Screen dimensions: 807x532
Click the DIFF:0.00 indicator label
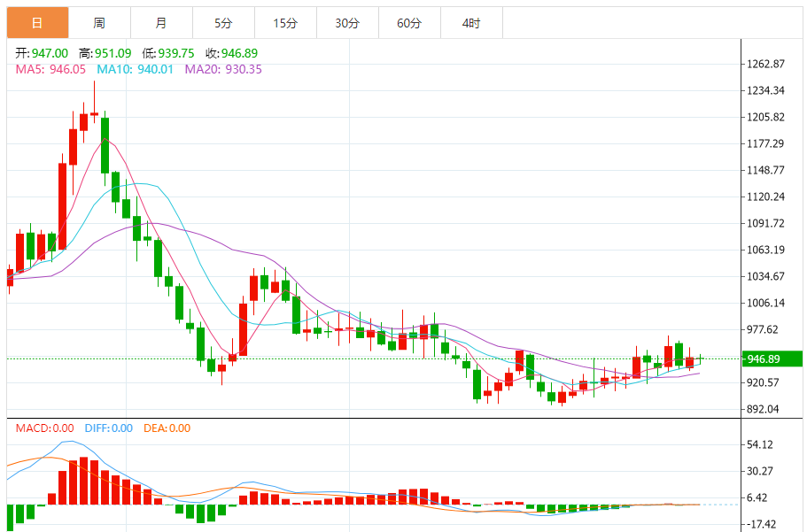(x=109, y=428)
